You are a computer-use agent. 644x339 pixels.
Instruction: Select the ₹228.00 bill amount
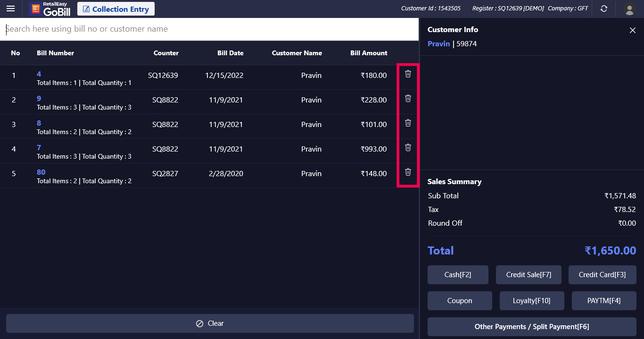coord(374,100)
